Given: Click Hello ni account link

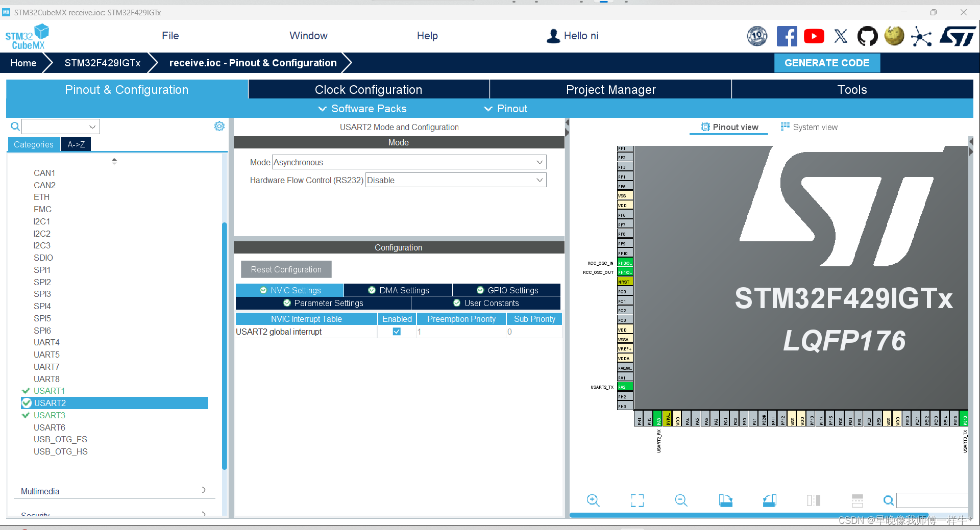Looking at the screenshot, I should point(581,36).
